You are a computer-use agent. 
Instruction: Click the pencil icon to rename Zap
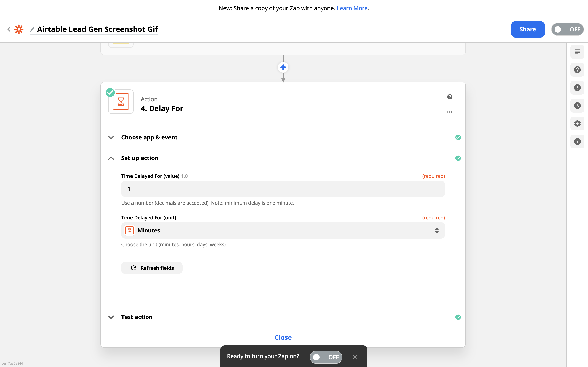click(x=32, y=29)
